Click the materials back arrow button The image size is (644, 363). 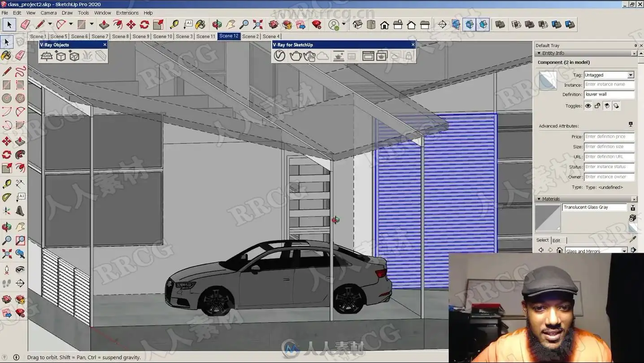point(541,250)
